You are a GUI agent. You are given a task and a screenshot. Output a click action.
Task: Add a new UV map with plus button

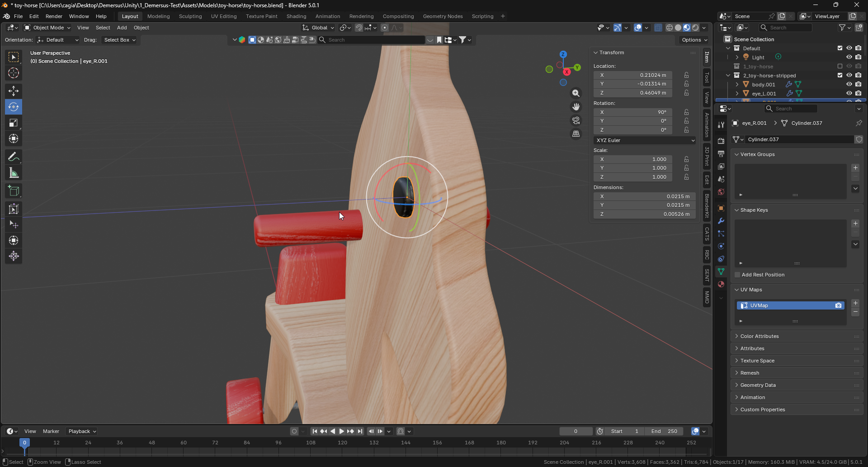click(855, 303)
